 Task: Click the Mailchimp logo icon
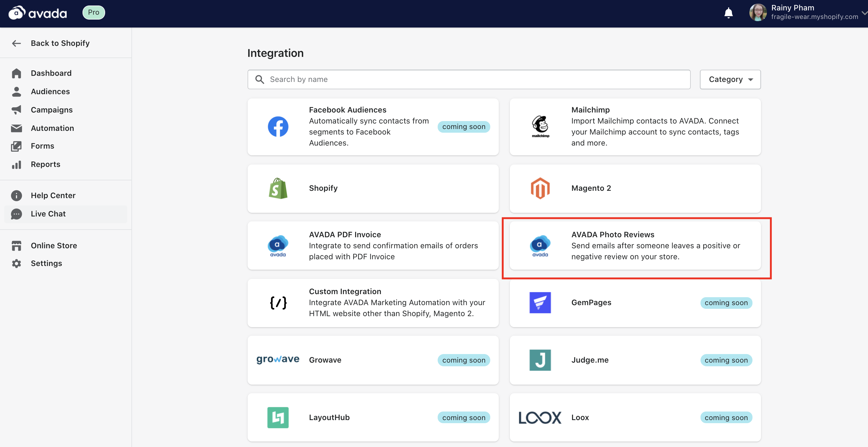[540, 126]
